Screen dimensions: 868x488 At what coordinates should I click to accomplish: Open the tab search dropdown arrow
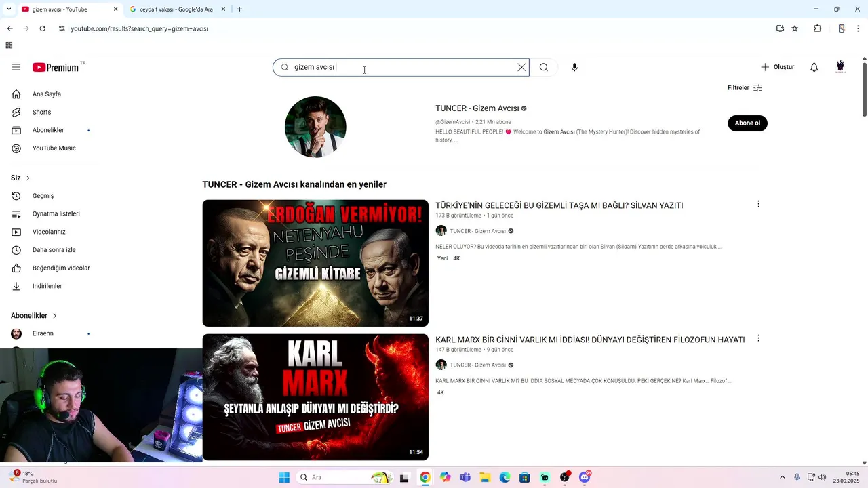coord(8,9)
